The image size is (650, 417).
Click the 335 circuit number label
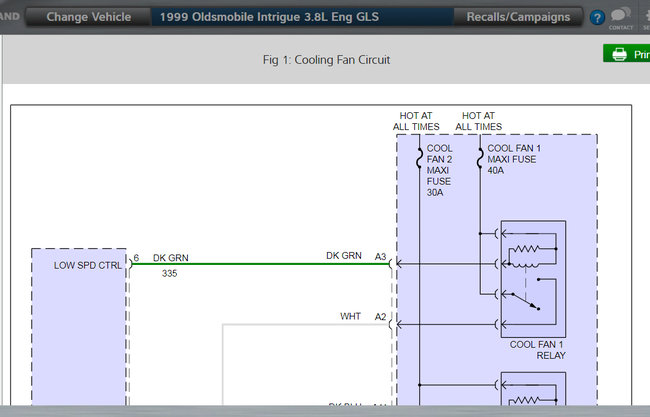(x=171, y=273)
